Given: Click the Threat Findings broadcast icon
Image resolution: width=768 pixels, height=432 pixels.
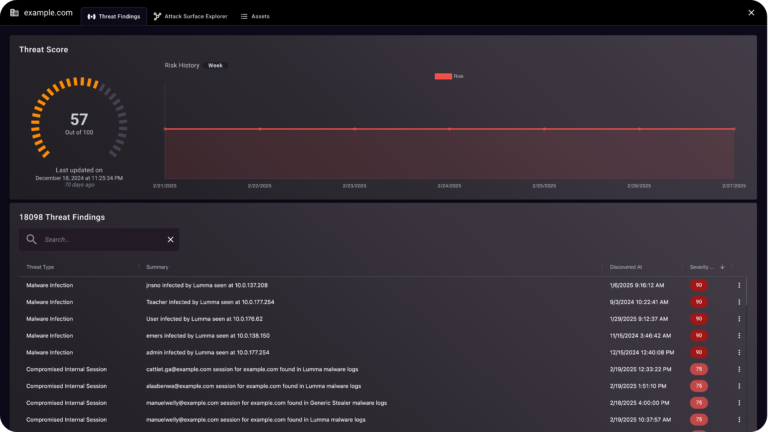Looking at the screenshot, I should click(92, 16).
